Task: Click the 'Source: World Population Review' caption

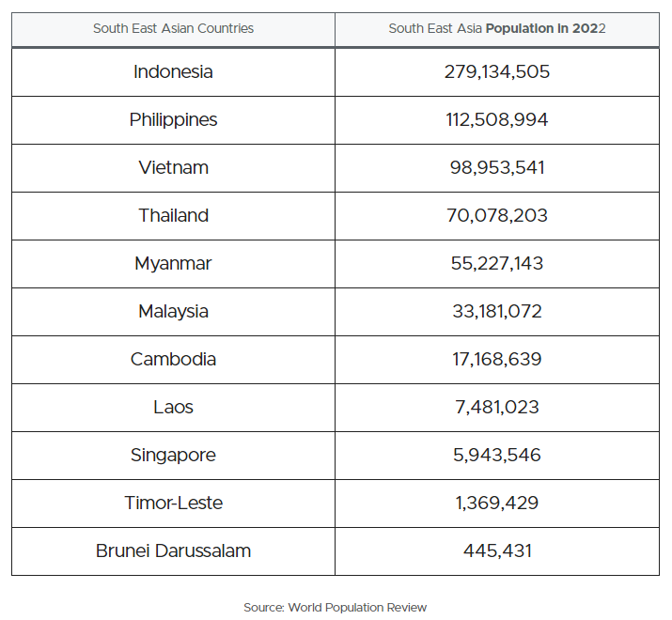Action: pyautogui.click(x=335, y=607)
